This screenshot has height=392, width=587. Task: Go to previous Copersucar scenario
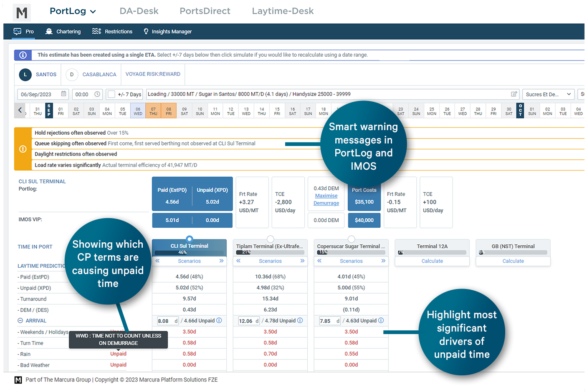[319, 261]
